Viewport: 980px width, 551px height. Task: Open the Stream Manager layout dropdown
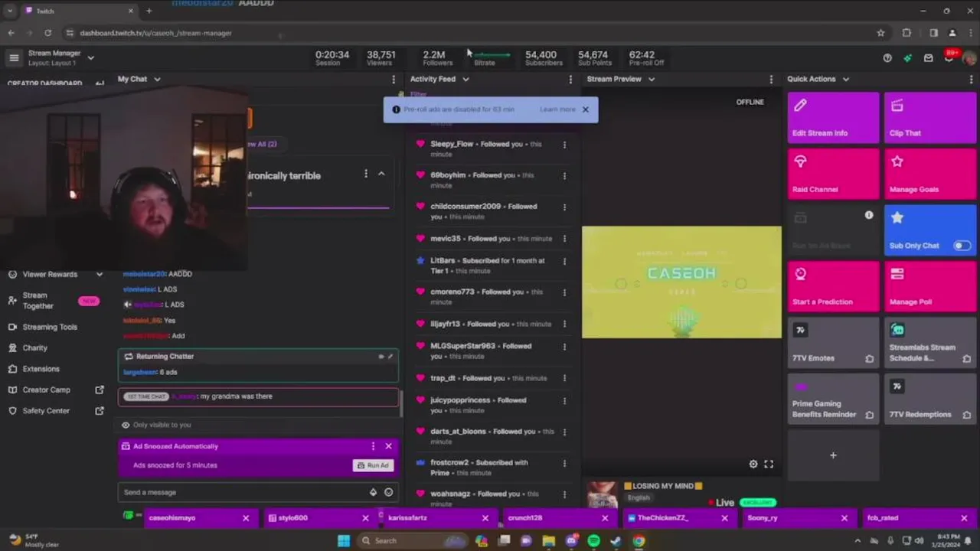[x=90, y=57]
